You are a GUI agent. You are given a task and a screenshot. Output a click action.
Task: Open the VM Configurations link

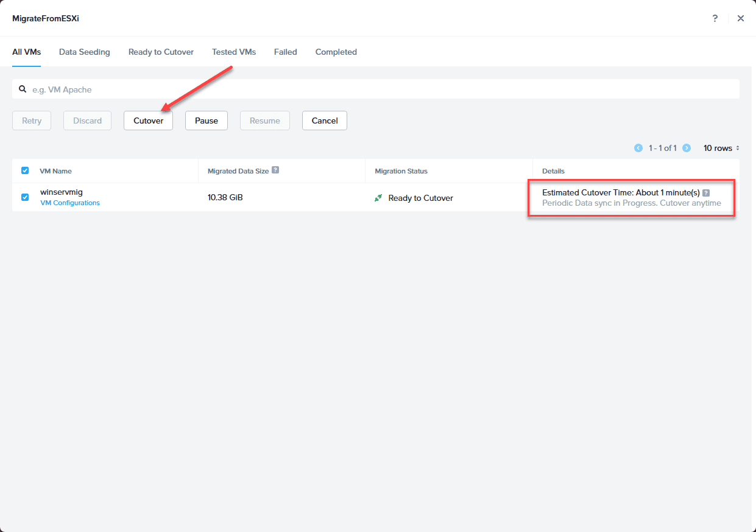coord(70,203)
